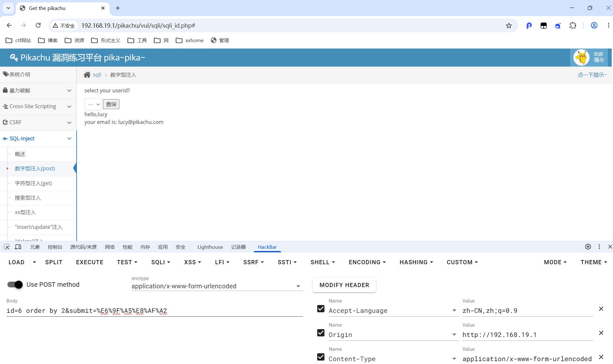
Task: Activate the DevTools inspect element picker
Action: tap(7, 247)
